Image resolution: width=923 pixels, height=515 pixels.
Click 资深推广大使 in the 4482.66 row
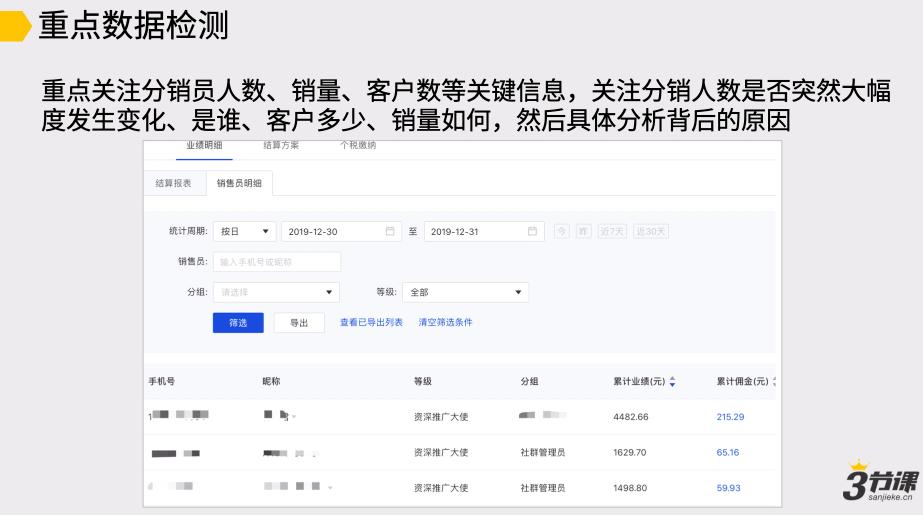441,417
